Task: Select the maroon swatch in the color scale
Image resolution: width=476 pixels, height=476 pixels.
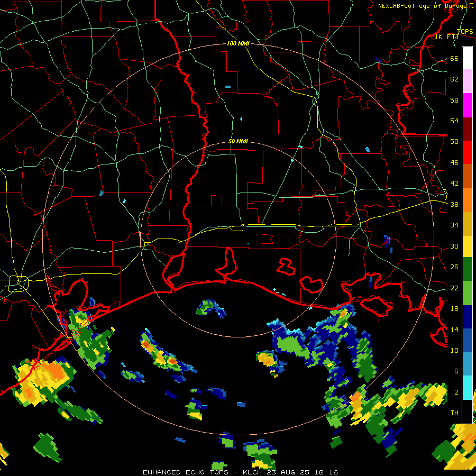Action: [x=467, y=129]
